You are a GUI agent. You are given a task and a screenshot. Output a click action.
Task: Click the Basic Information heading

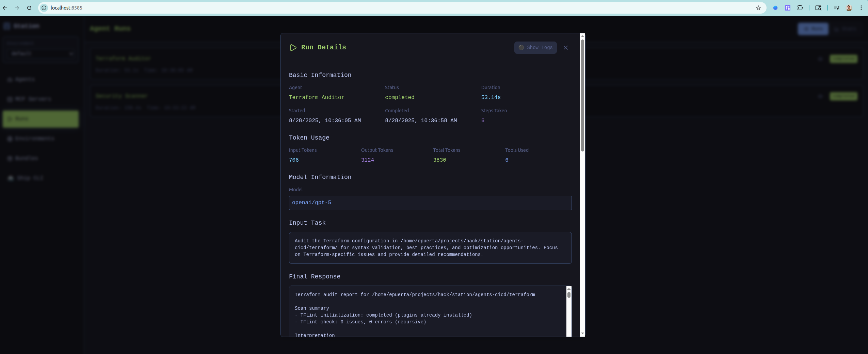coord(320,75)
